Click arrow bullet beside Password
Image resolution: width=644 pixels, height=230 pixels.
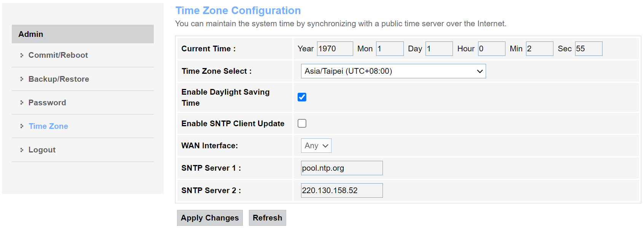click(x=22, y=103)
